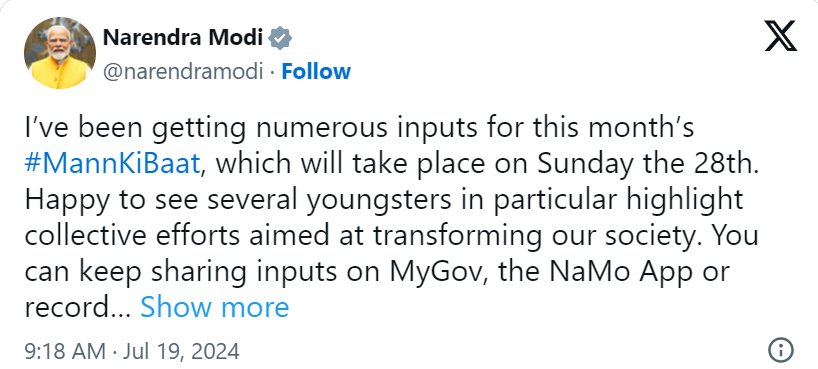Click the Narendra Modi display name
This screenshot has height=369, width=818.
point(183,38)
